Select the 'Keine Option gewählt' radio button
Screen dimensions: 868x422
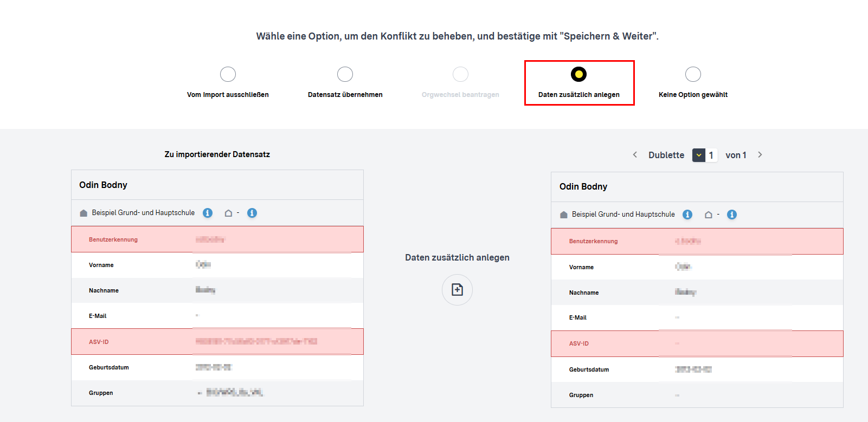tap(693, 74)
